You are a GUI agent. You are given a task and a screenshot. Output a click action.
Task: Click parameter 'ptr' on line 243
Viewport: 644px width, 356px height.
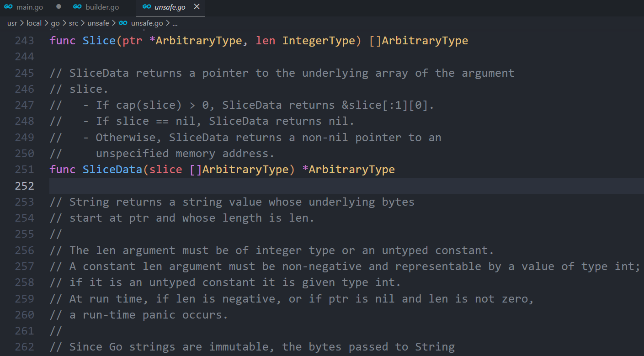(133, 41)
